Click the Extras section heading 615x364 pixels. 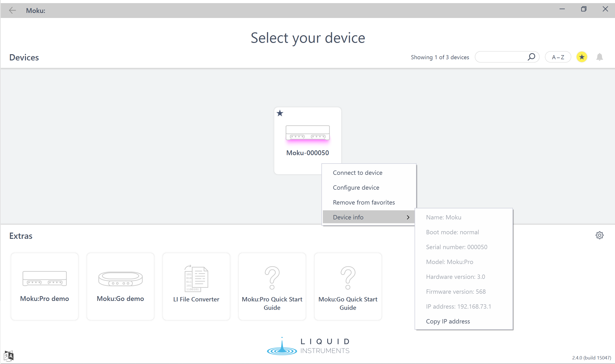21,236
